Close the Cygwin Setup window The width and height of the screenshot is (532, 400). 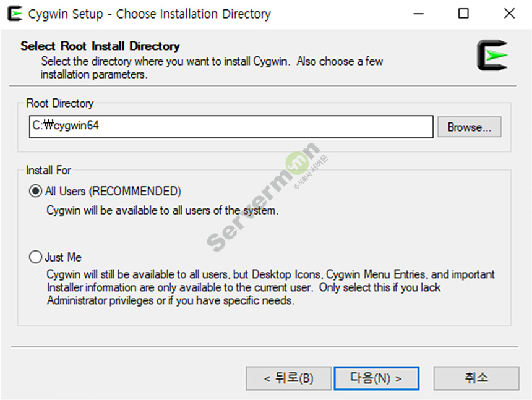[x=509, y=14]
